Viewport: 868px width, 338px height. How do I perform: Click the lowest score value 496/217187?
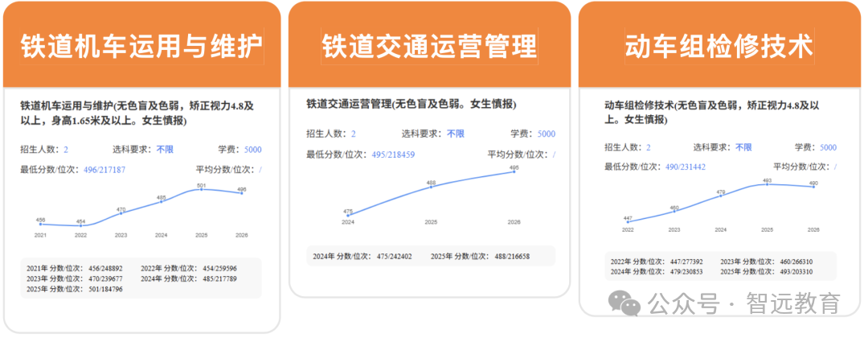[x=104, y=169]
